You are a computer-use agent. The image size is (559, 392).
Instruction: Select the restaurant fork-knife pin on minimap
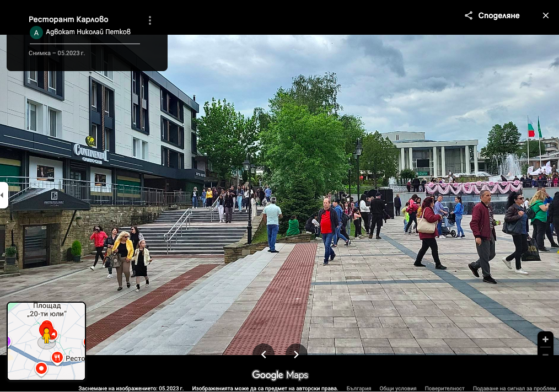(x=57, y=358)
